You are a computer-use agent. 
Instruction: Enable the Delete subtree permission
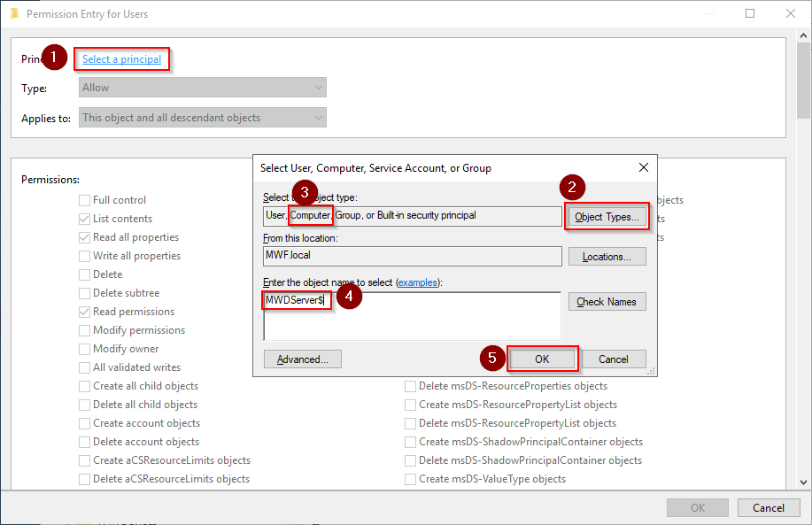coord(85,293)
